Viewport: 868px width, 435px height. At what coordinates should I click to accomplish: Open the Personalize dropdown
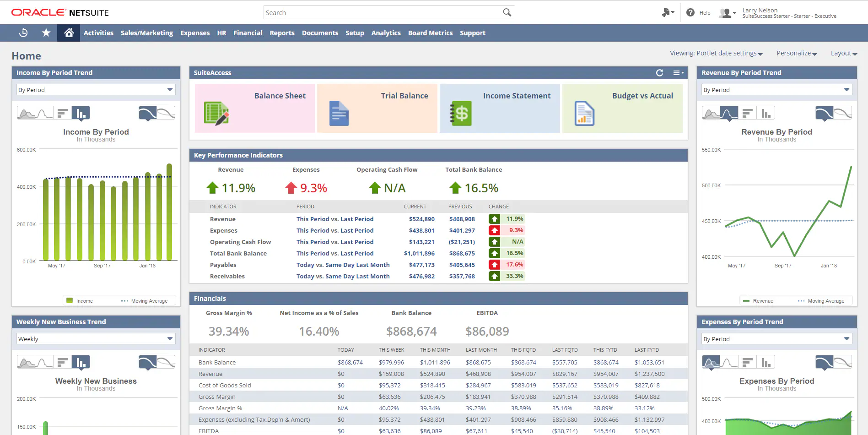pyautogui.click(x=796, y=53)
